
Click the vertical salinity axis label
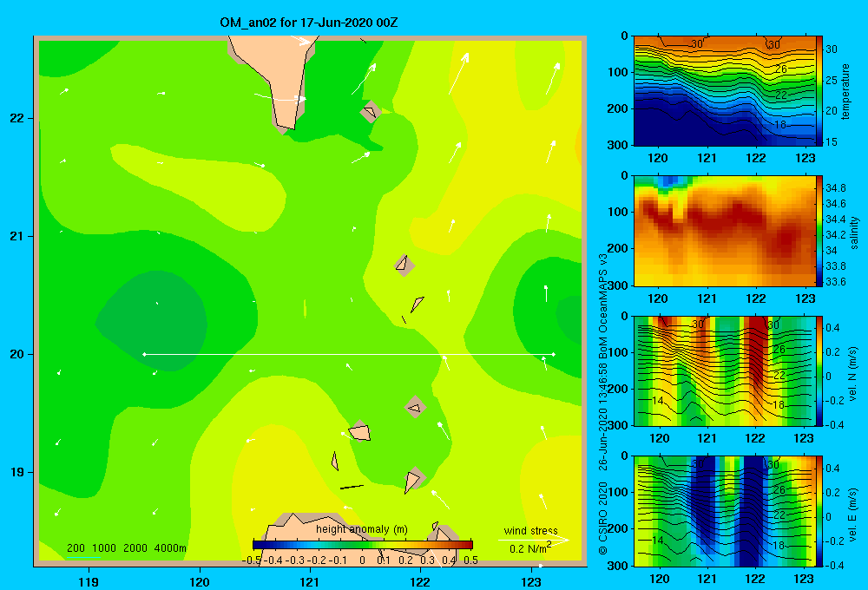click(x=854, y=233)
